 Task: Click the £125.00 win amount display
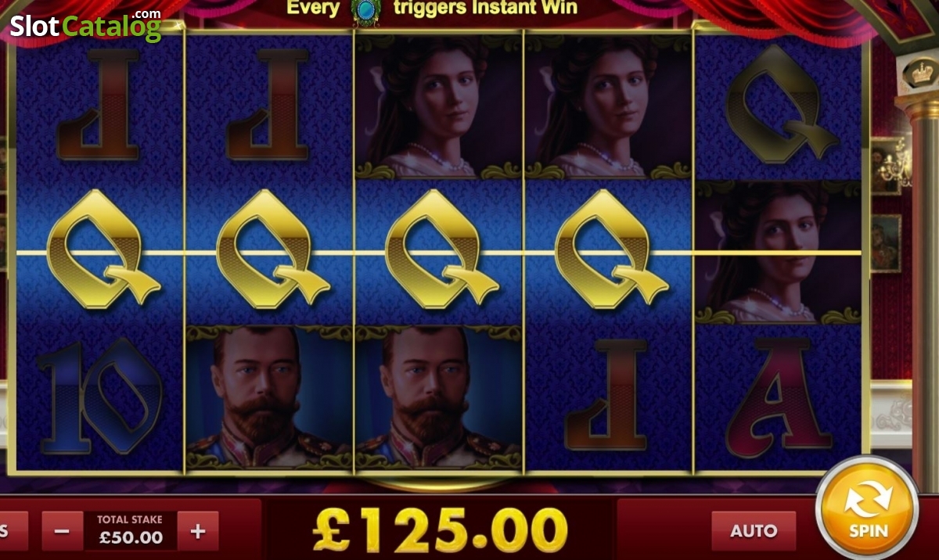[440, 529]
